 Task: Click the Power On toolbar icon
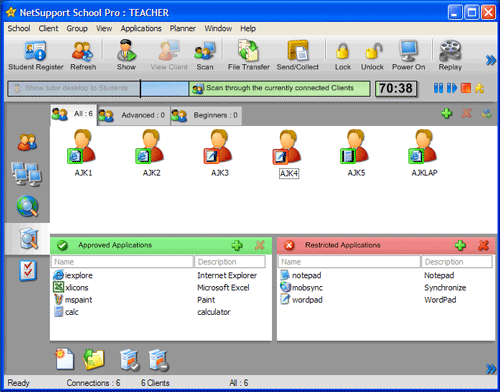(x=408, y=55)
